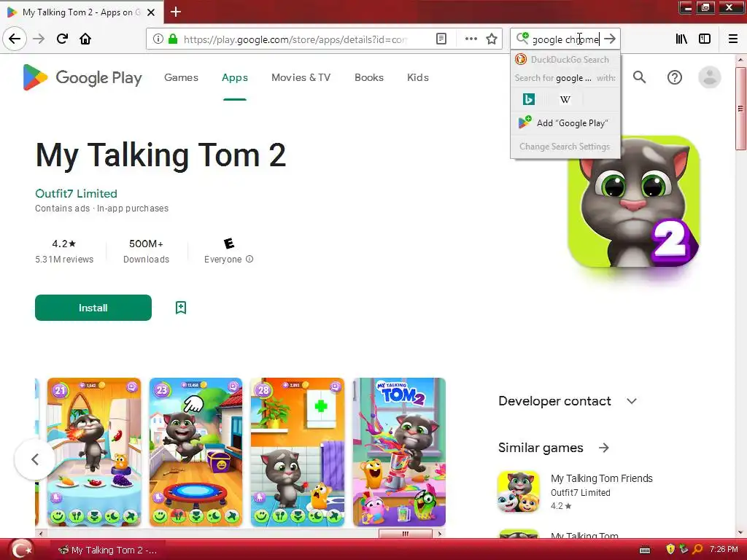Open Outfit7 Limited developer link
The width and height of the screenshot is (747, 560).
click(76, 193)
